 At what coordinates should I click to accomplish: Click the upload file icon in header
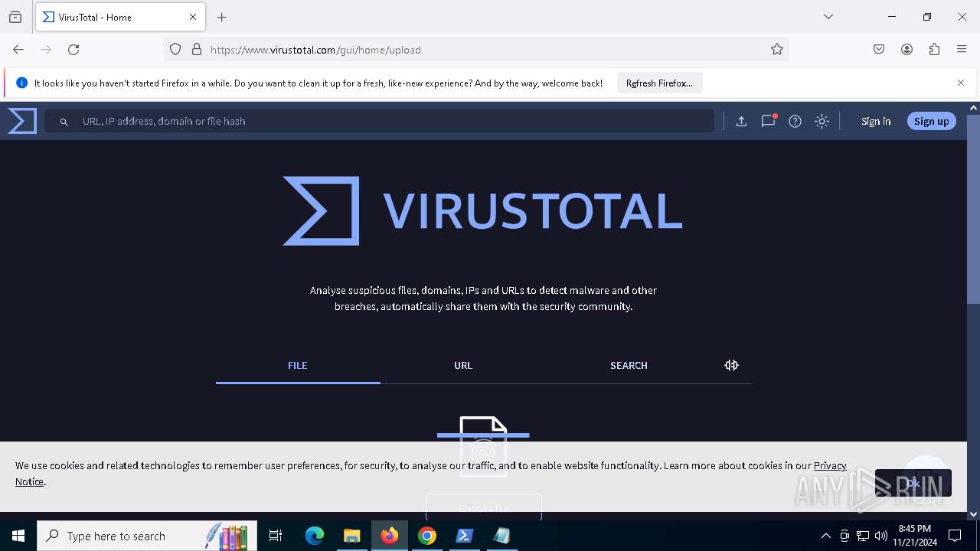pos(741,121)
